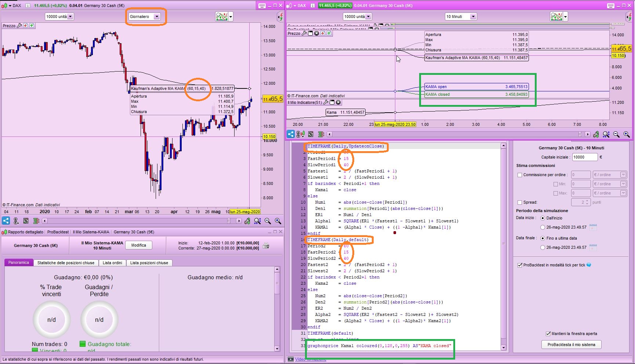Open the DAX instrument menu arrow in daily chart
Viewport: 635px width, 364px height.
[x=10, y=6]
